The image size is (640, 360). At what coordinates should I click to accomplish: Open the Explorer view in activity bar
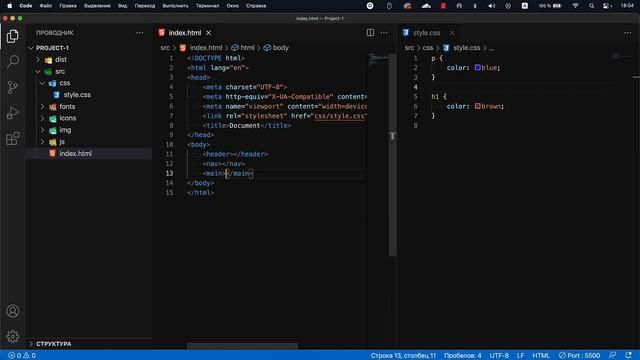[x=13, y=36]
